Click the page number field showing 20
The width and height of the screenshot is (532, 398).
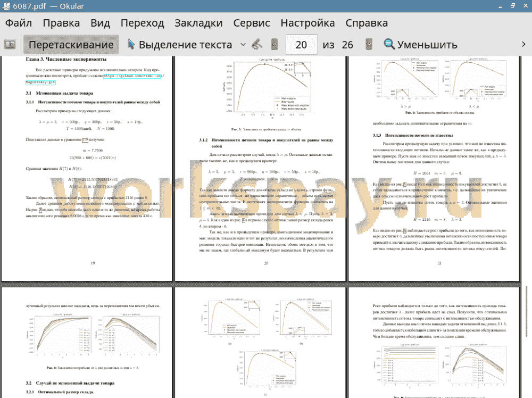click(302, 45)
